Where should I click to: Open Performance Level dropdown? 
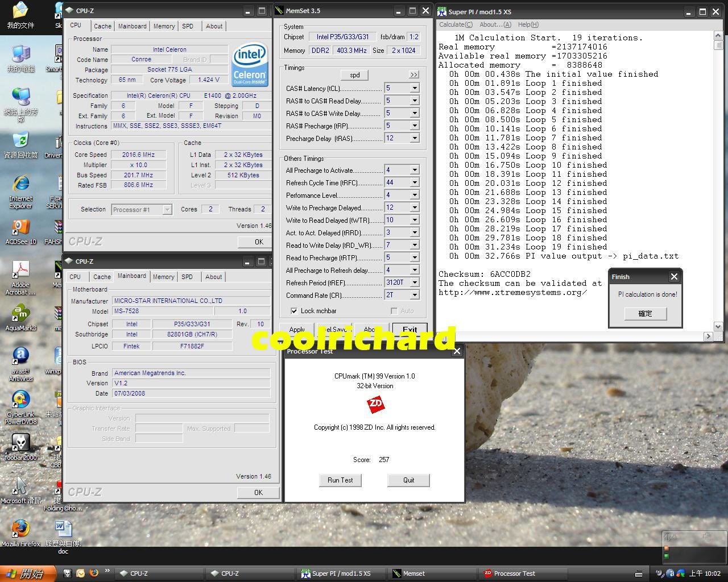pyautogui.click(x=414, y=195)
